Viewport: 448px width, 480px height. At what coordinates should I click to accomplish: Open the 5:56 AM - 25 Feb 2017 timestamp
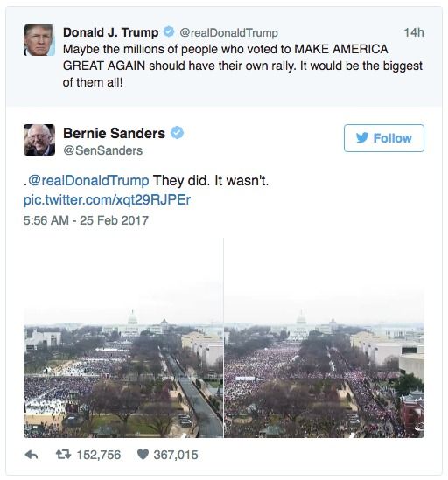coord(86,220)
